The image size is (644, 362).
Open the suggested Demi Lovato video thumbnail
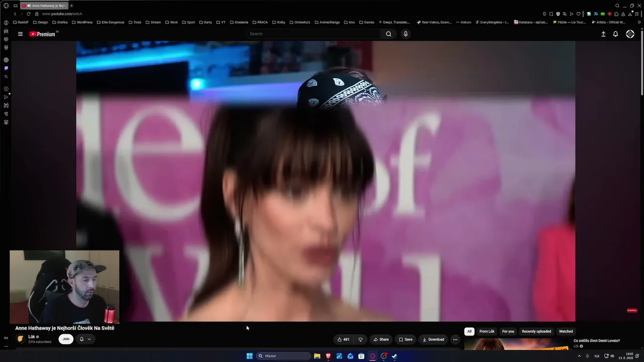(517, 344)
